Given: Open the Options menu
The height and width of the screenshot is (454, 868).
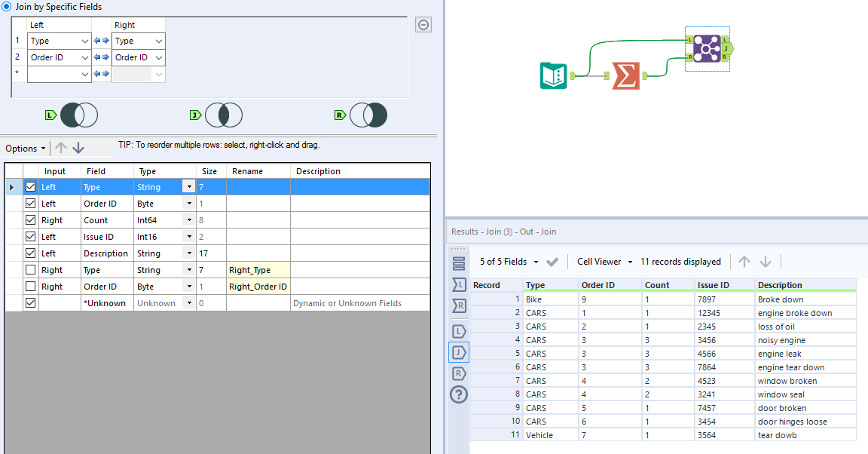Looking at the screenshot, I should (25, 148).
